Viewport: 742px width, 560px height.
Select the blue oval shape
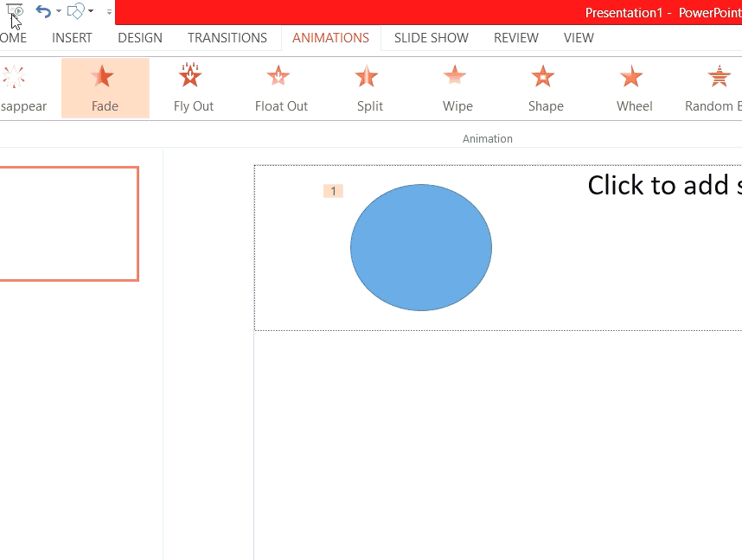[421, 247]
